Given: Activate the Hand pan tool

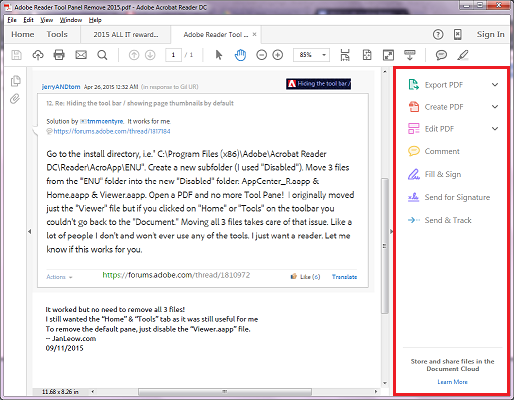Looking at the screenshot, I should 240,55.
